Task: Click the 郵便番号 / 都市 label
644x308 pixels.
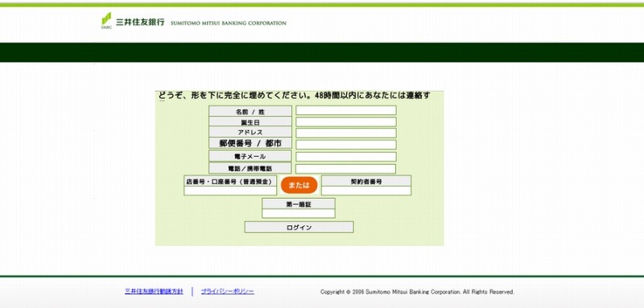Action: [250, 143]
